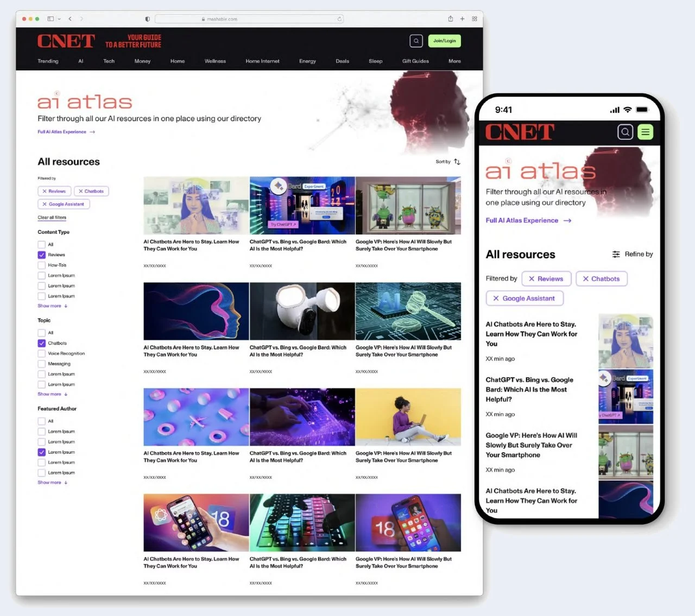Open the Energy nav item

[x=307, y=61]
